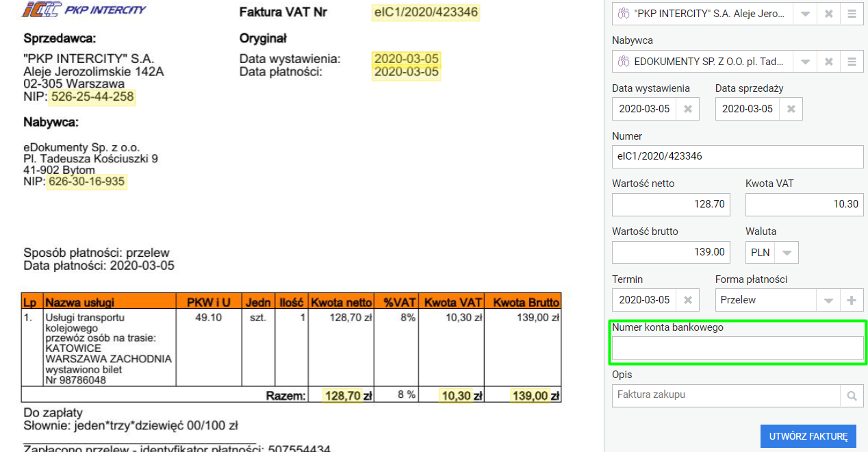Edit the Wartość netto field 128.70
Viewport: 868px width, 452px height.
click(671, 204)
